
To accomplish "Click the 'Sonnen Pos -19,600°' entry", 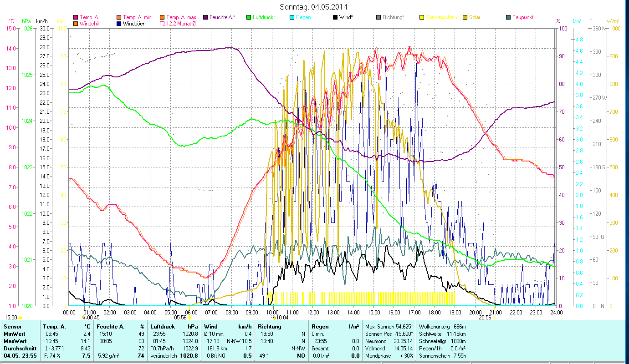I will click(389, 334).
